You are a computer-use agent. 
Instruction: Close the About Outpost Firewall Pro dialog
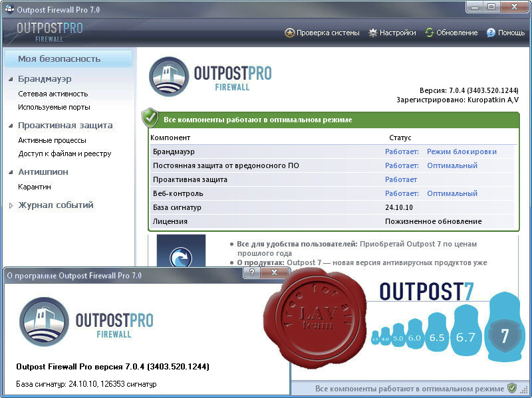[x=275, y=272]
